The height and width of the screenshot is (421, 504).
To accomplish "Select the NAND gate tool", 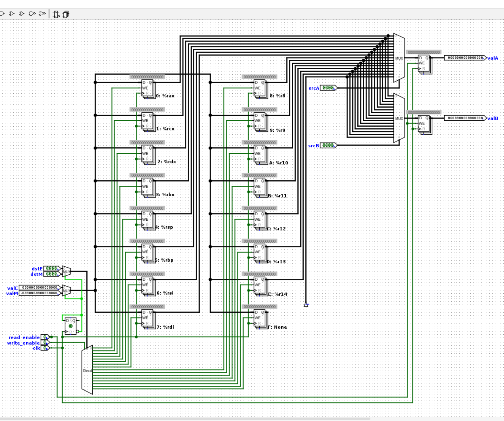I will (32, 14).
